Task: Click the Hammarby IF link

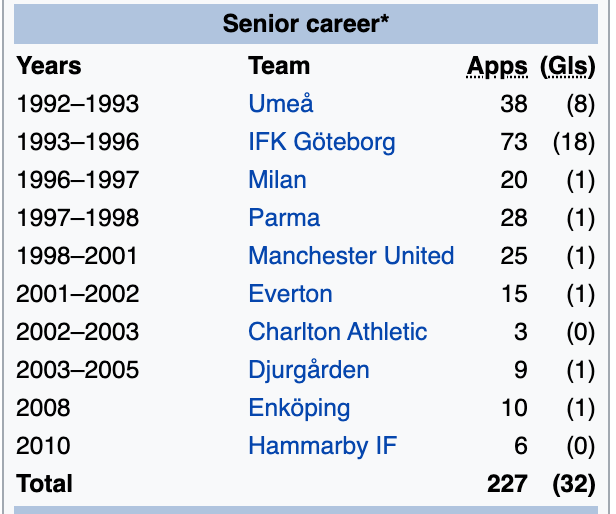Action: pos(322,446)
